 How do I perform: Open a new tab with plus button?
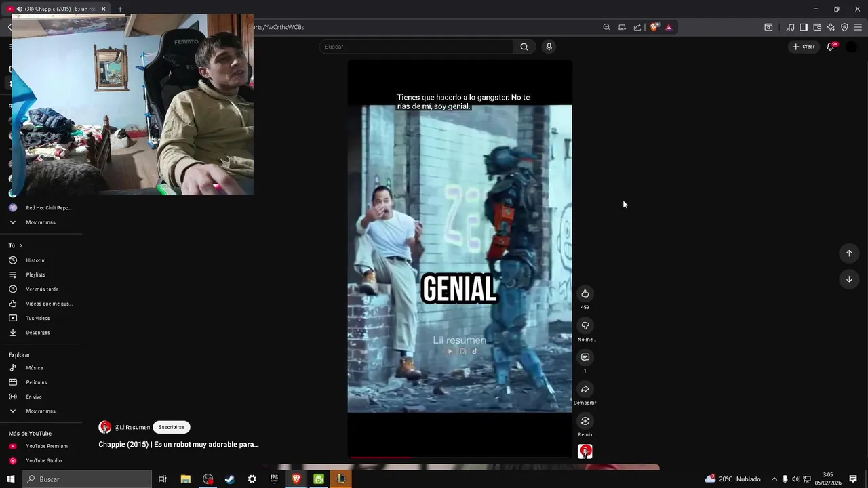[x=120, y=9]
